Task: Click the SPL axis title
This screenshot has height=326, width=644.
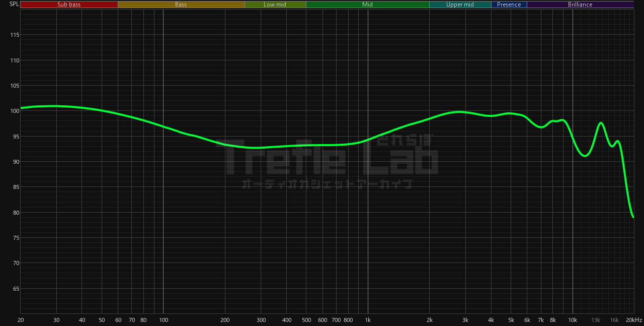Action: click(14, 5)
